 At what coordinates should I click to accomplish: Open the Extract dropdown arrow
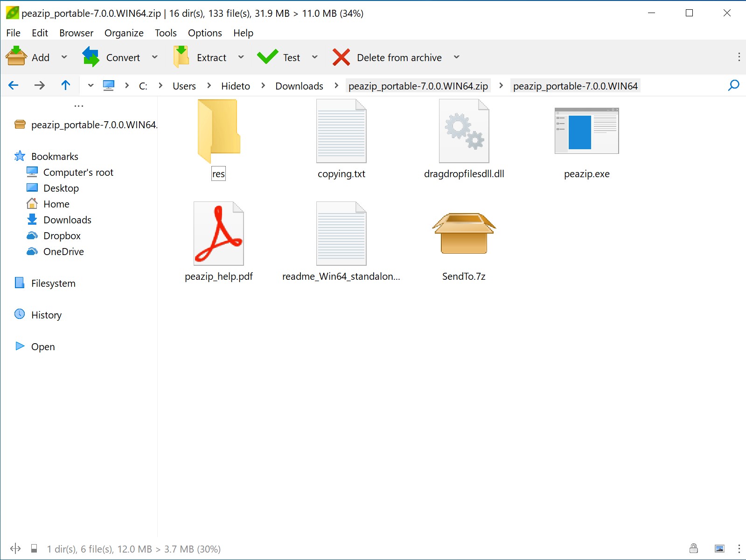241,57
